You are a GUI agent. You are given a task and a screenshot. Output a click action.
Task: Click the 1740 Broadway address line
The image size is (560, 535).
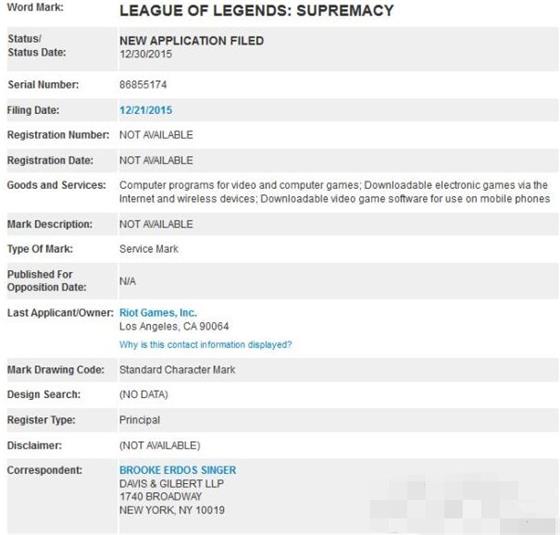pos(160,496)
